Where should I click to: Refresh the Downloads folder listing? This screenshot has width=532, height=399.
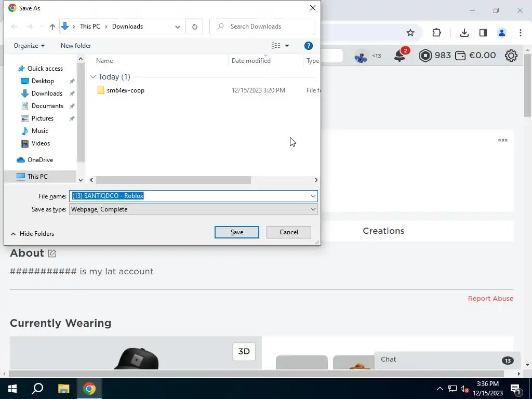[194, 26]
